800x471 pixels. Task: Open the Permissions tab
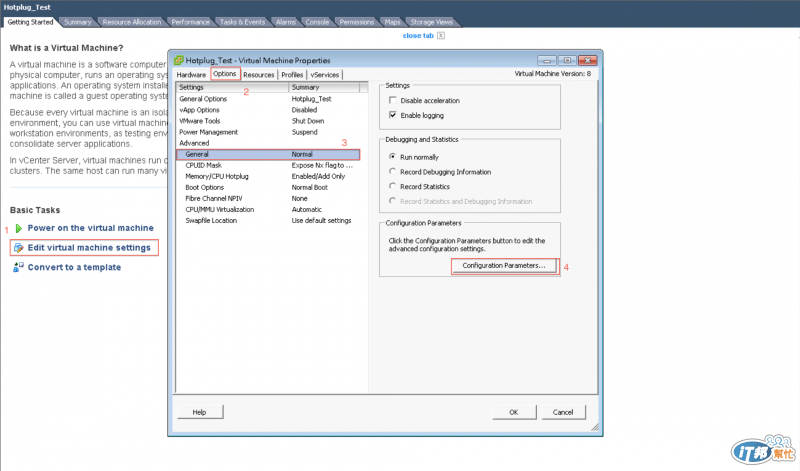pos(357,22)
